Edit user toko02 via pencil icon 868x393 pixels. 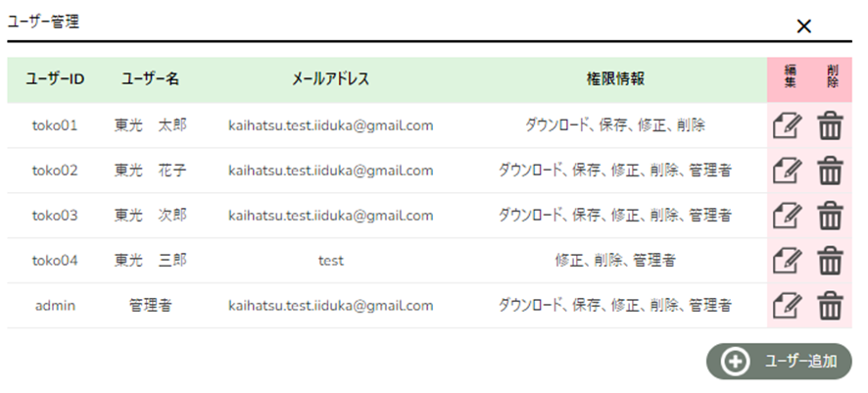point(788,171)
